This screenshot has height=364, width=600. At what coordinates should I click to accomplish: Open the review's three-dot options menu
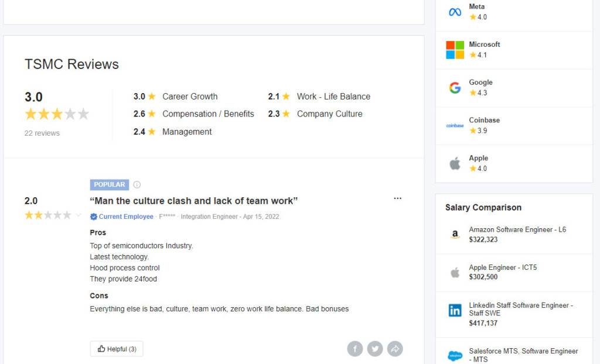(x=398, y=198)
